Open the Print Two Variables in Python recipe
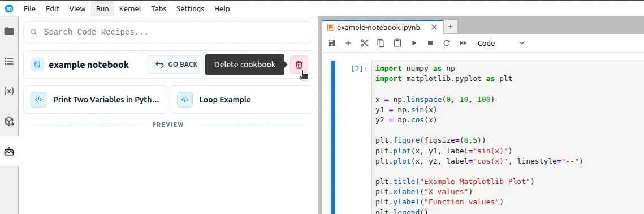 click(x=96, y=100)
